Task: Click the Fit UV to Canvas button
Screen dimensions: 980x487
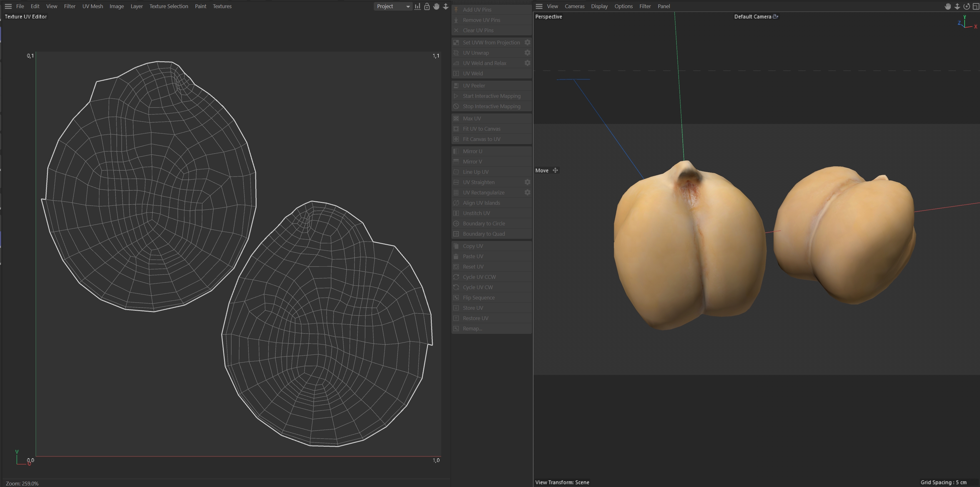Action: pyautogui.click(x=481, y=129)
